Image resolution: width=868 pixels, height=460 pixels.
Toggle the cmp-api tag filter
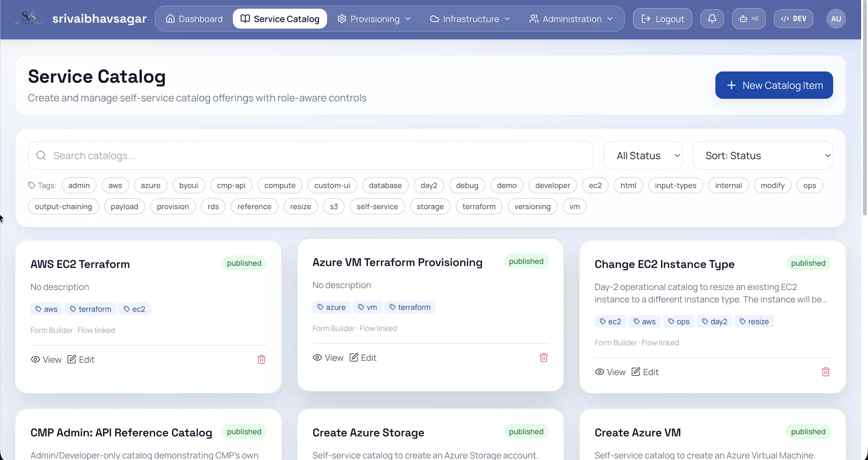(x=231, y=185)
